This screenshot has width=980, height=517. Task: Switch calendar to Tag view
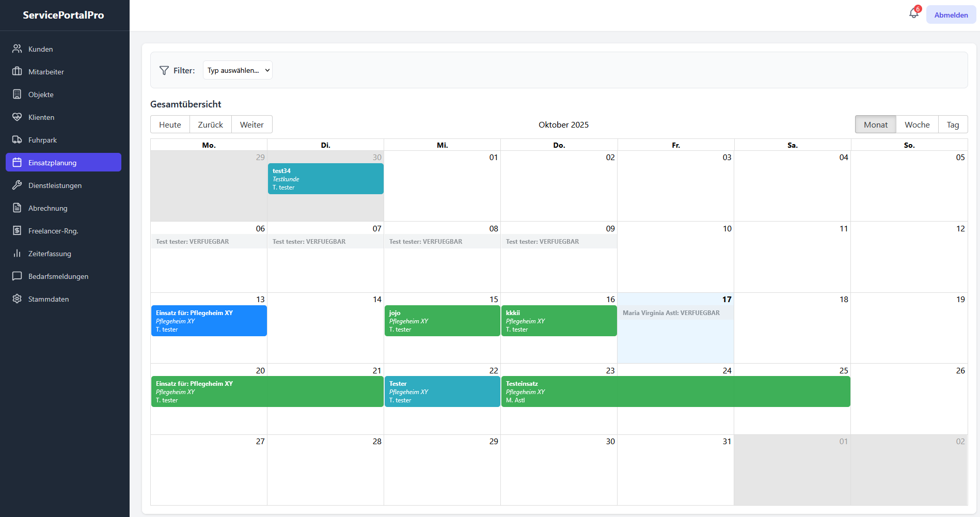(x=953, y=124)
